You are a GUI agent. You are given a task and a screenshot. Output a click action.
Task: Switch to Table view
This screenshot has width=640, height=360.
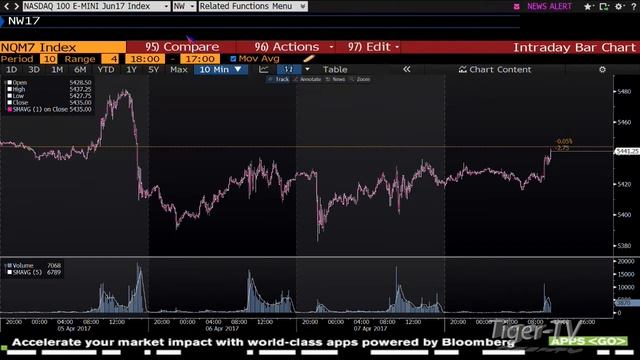335,69
